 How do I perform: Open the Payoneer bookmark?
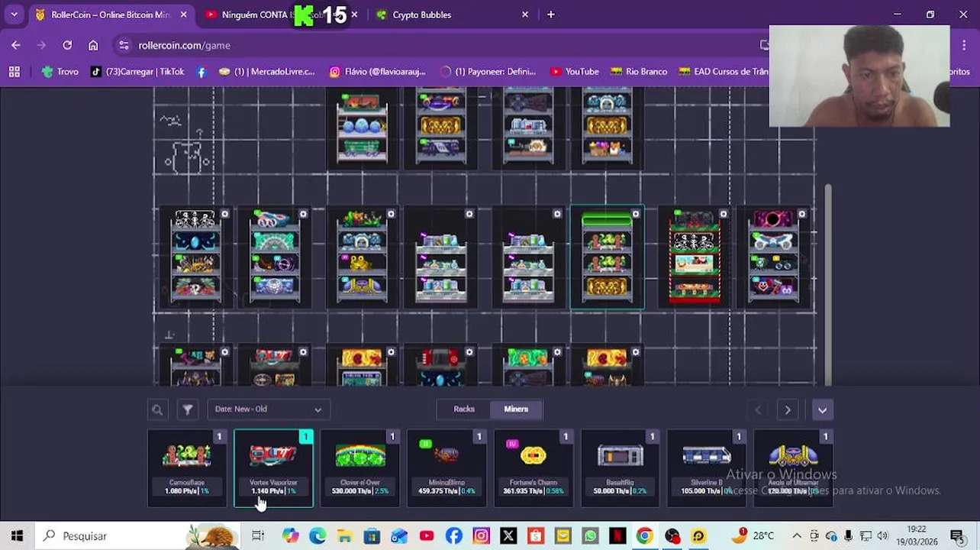coord(488,71)
